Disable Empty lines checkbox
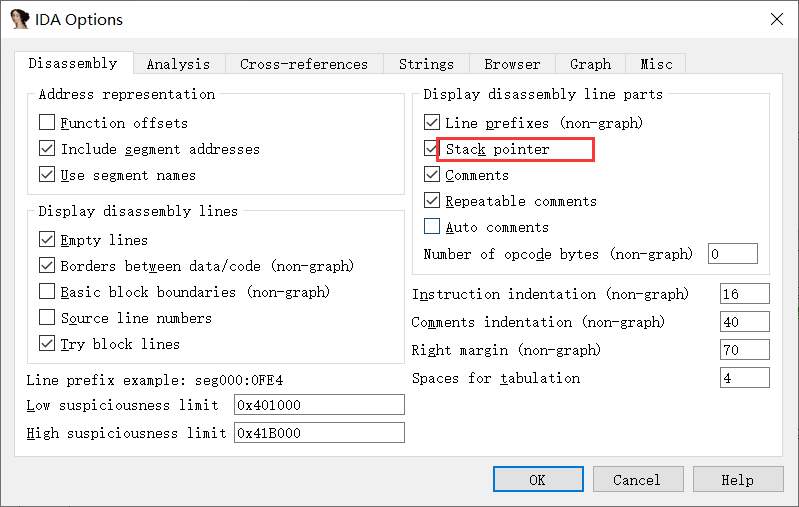 coord(47,239)
